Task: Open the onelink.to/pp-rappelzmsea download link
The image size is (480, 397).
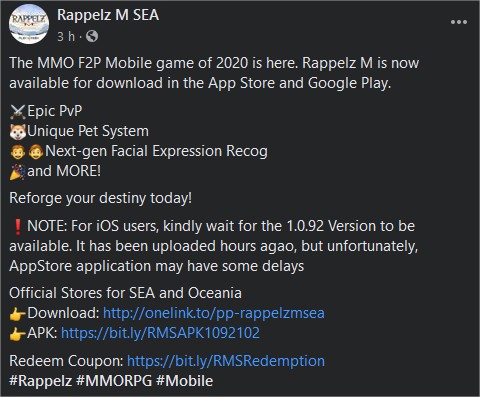Action: click(x=214, y=313)
